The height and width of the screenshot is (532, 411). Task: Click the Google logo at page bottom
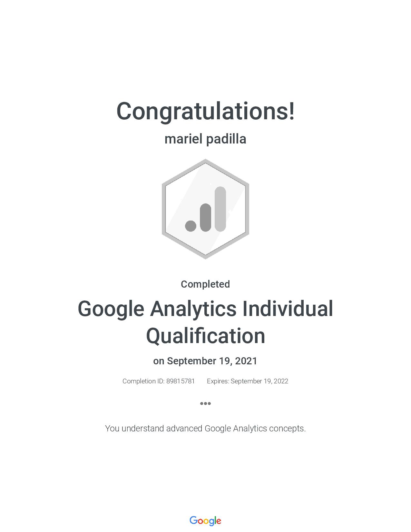click(x=205, y=521)
